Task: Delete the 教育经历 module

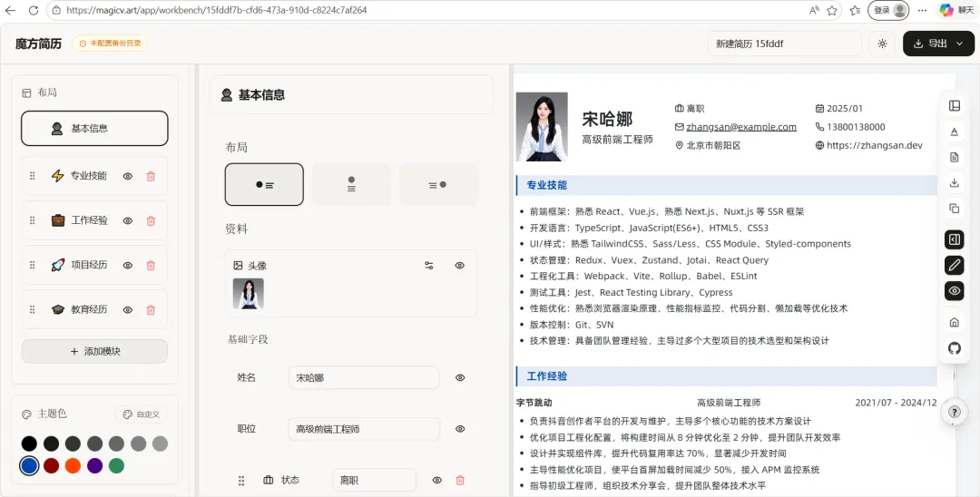Action: [150, 309]
